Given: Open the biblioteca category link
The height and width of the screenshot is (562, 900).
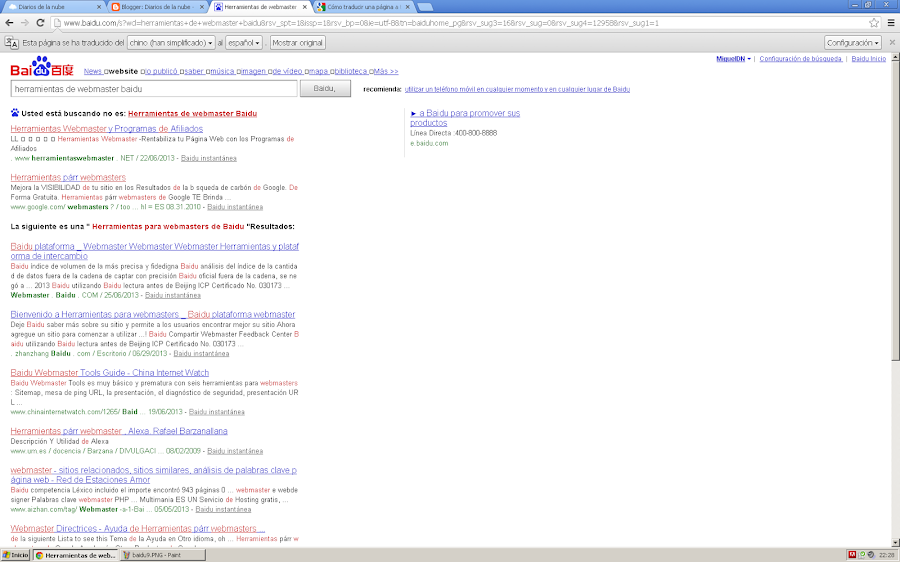Looking at the screenshot, I should click(x=351, y=71).
